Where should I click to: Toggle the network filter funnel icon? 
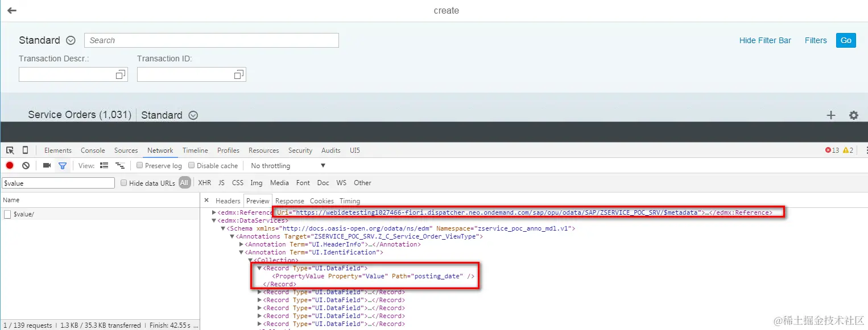[x=63, y=166]
